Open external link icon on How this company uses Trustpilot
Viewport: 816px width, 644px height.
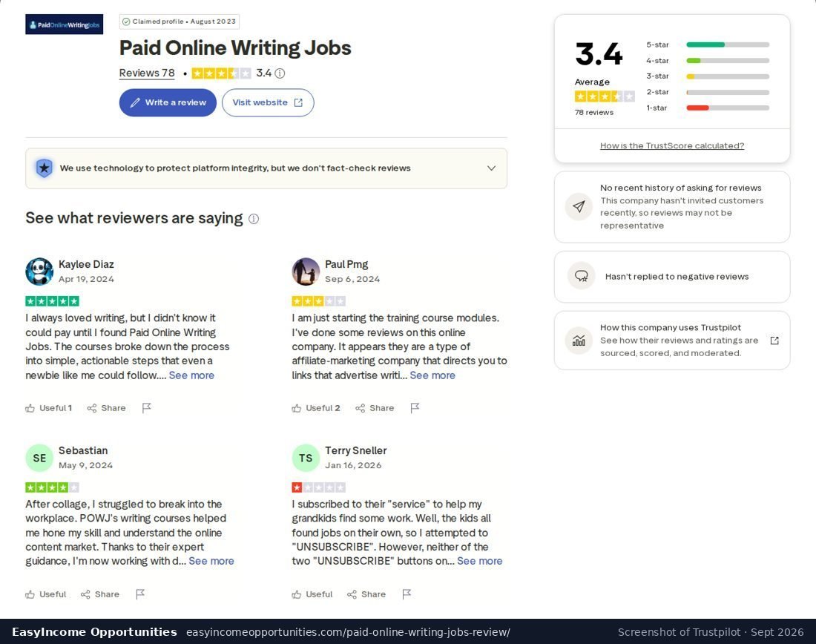pos(774,341)
